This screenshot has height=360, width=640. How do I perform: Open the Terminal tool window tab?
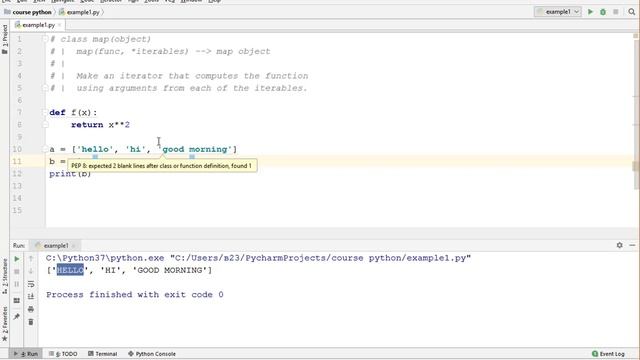click(x=102, y=354)
